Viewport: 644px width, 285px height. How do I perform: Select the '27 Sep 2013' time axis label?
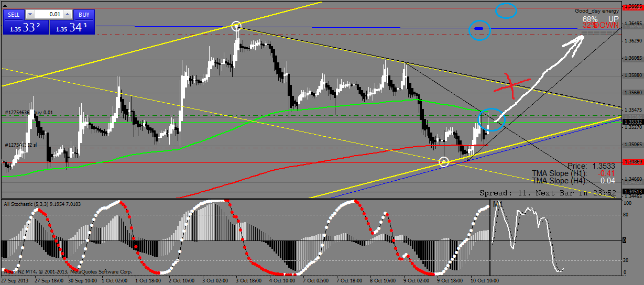point(15,281)
